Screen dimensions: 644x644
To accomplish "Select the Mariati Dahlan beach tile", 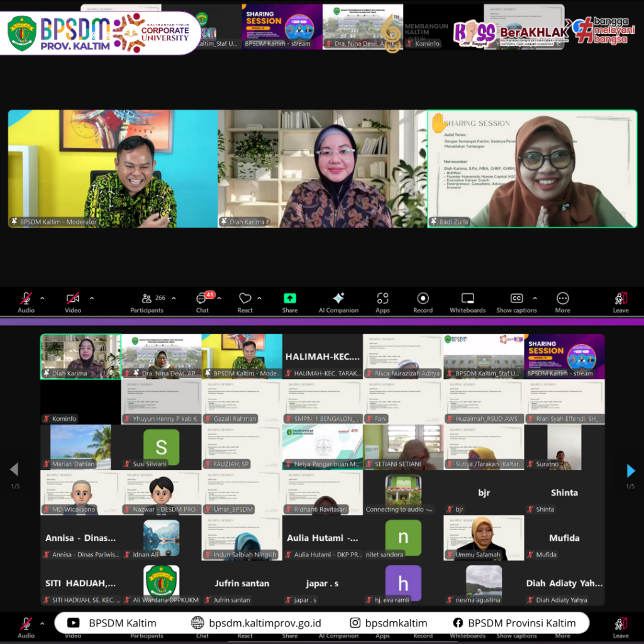I will (80, 447).
